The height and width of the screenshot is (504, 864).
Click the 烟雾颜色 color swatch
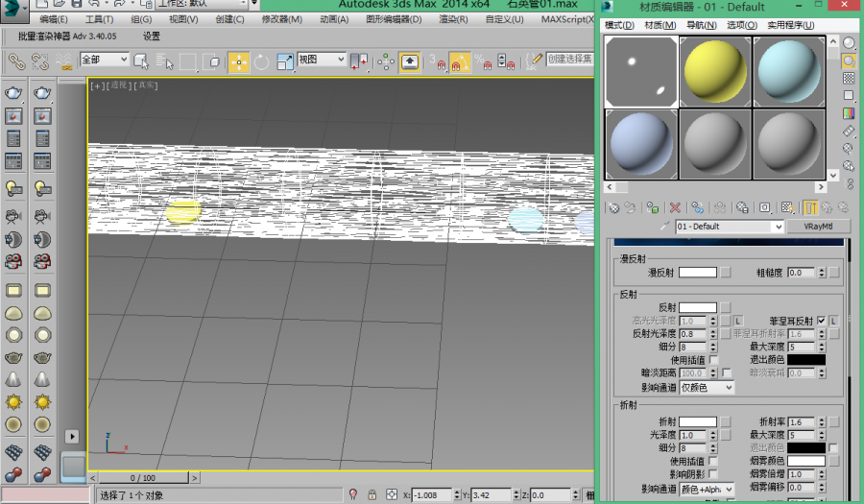pos(806,462)
